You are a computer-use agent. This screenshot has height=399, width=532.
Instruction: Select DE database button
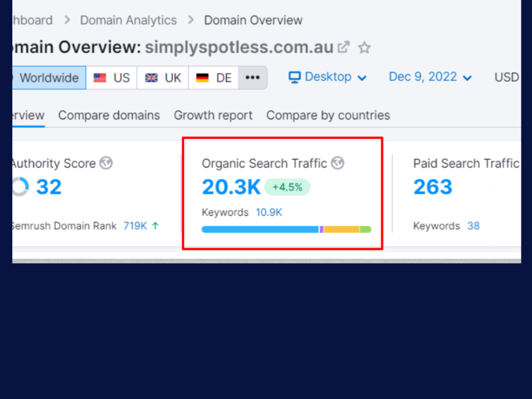pos(214,78)
